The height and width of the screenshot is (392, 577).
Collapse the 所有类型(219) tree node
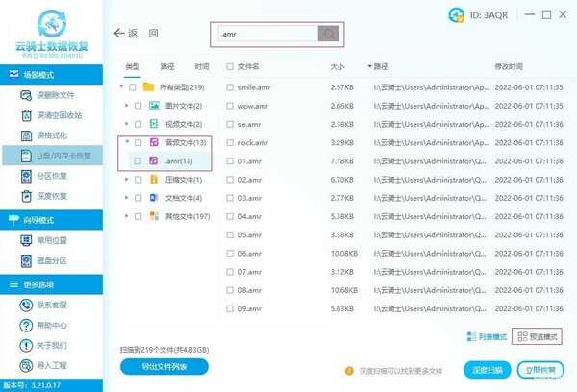coord(121,86)
